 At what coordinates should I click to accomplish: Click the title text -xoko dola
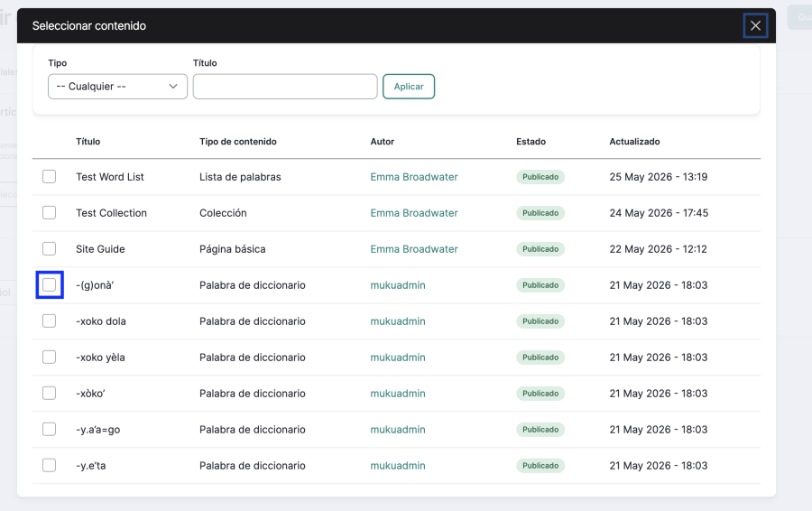tap(101, 321)
